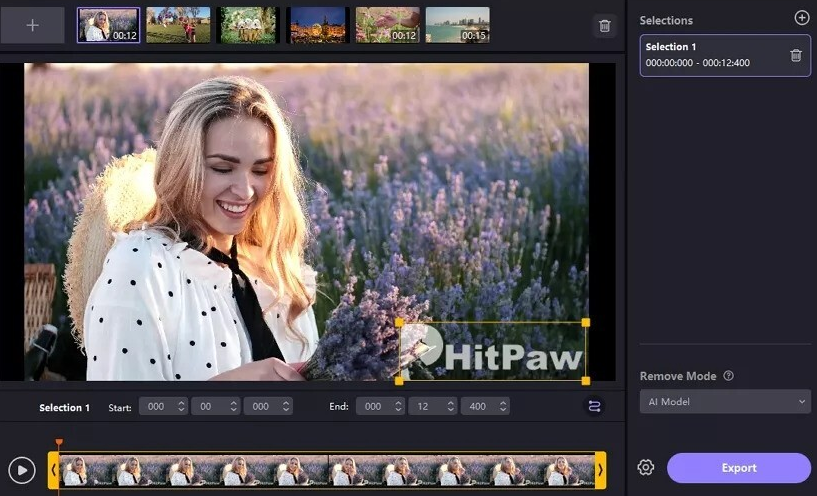Click the End milliseconds field showing 400
This screenshot has height=496, width=817.
485,406
